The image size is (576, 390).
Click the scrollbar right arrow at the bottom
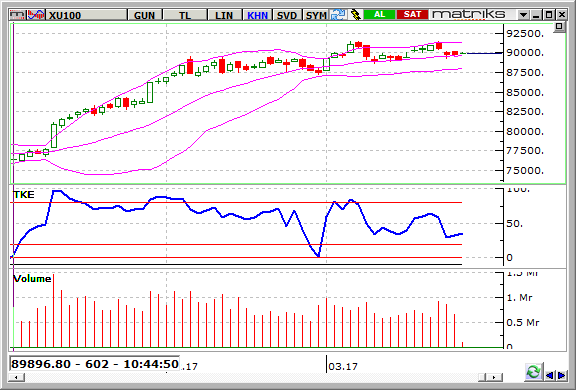point(495,377)
